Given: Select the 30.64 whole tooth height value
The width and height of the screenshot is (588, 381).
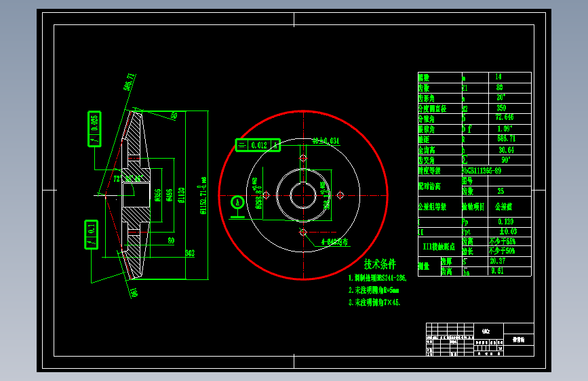Looking at the screenshot, I should point(506,150).
